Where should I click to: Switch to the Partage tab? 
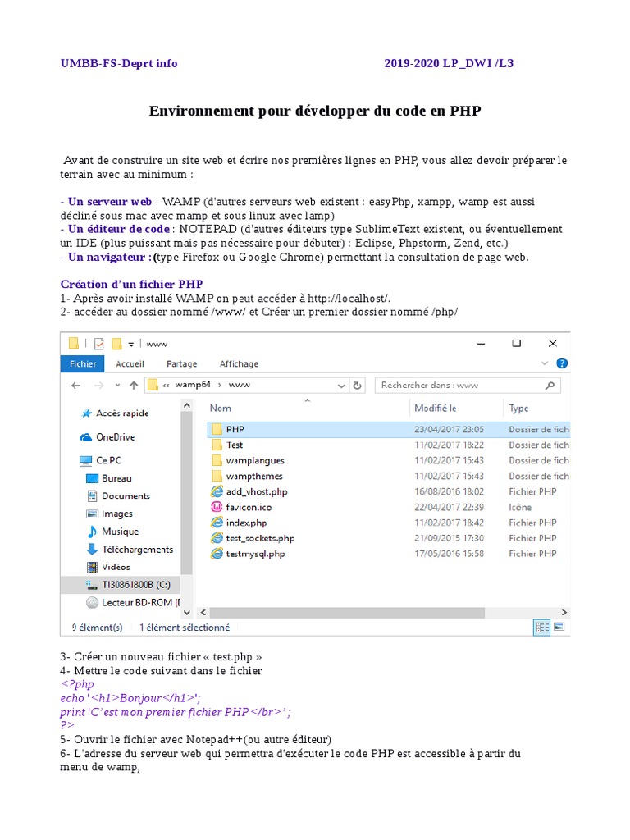181,363
